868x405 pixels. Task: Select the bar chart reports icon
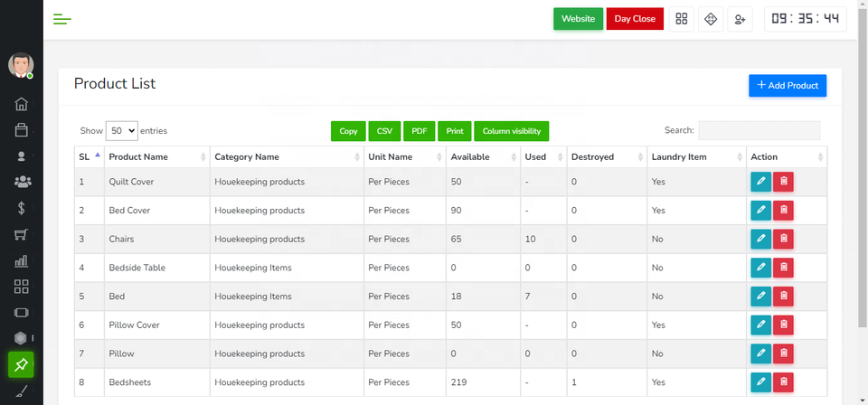click(x=22, y=261)
